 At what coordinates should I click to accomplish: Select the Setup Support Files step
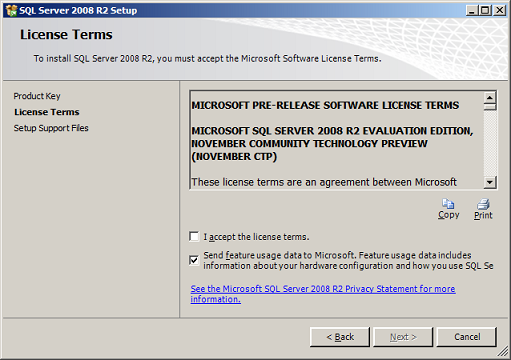pos(51,128)
